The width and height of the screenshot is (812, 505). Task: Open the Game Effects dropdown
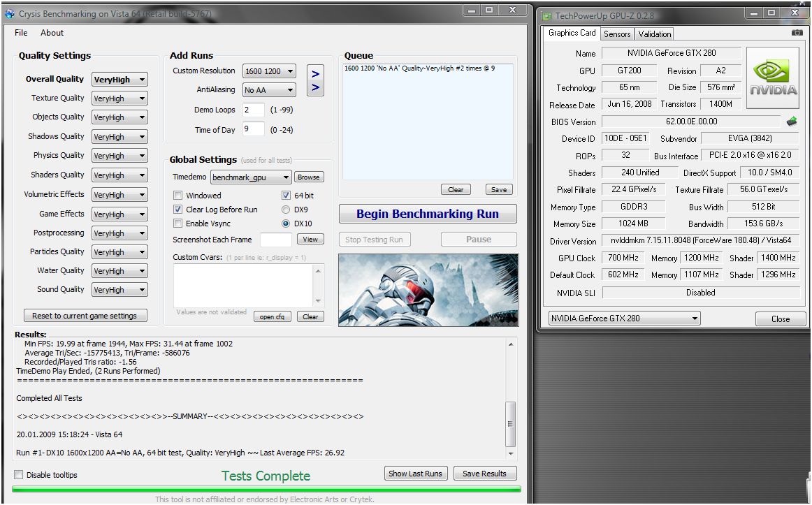tap(119, 214)
